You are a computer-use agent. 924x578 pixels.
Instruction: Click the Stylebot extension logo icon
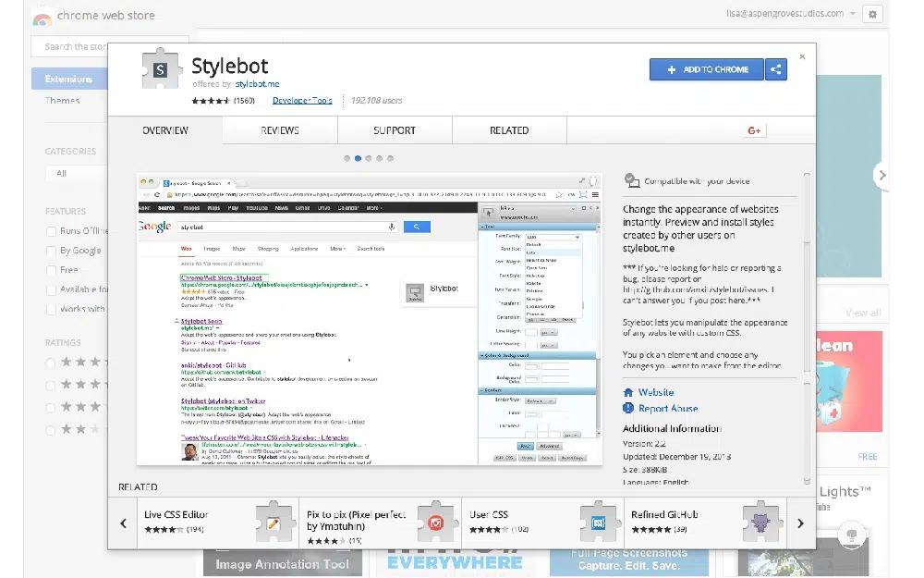pos(161,70)
